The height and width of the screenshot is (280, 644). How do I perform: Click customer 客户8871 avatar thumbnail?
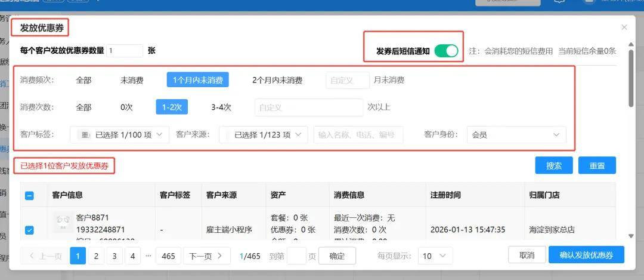(x=63, y=223)
